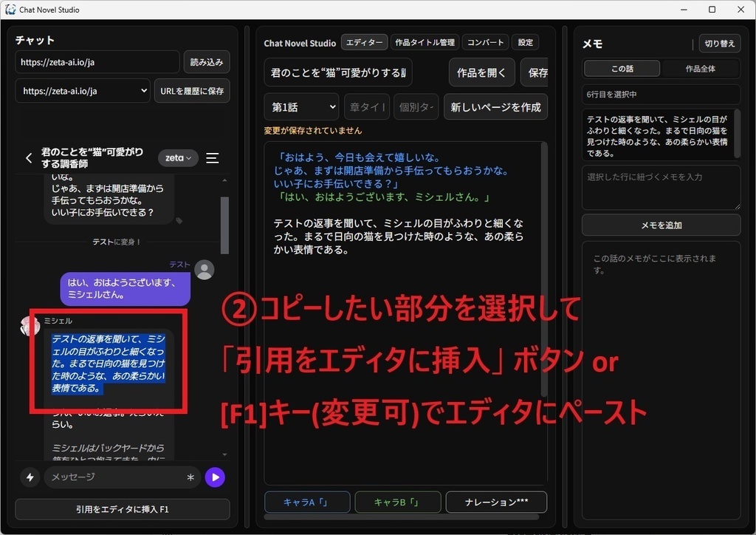Viewport: 756px width, 535px height.
Task: Send message with purple play button
Action: coord(215,477)
